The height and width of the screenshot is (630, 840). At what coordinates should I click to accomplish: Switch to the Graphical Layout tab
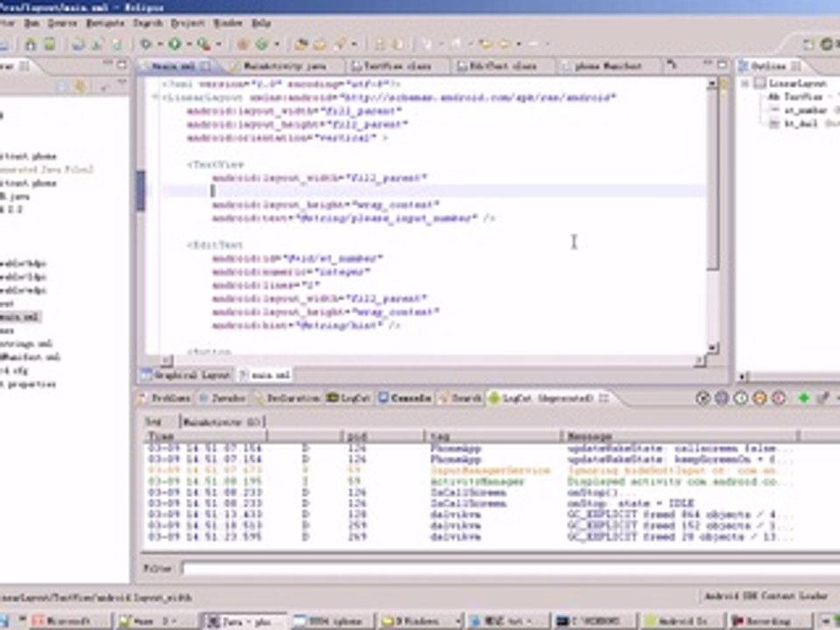coord(186,375)
